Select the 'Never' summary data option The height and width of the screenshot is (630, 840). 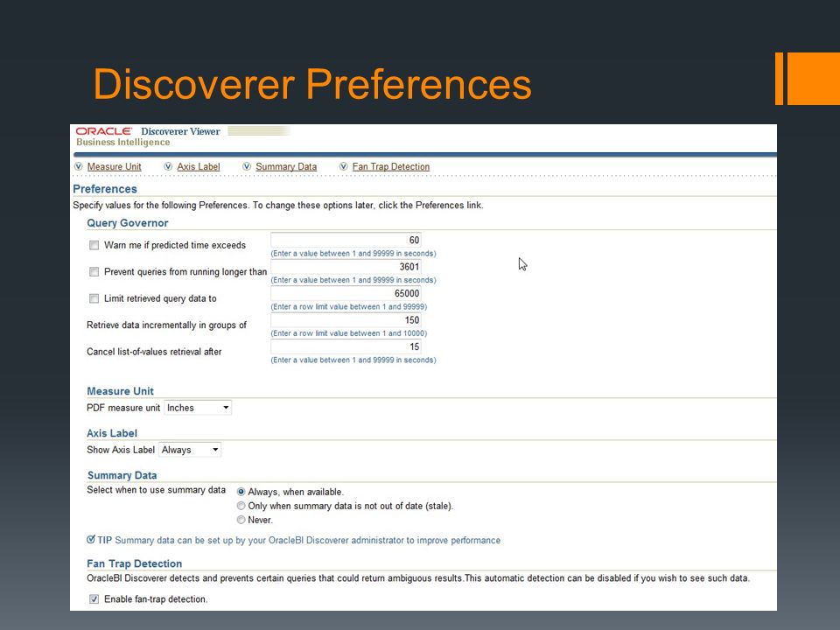click(241, 520)
